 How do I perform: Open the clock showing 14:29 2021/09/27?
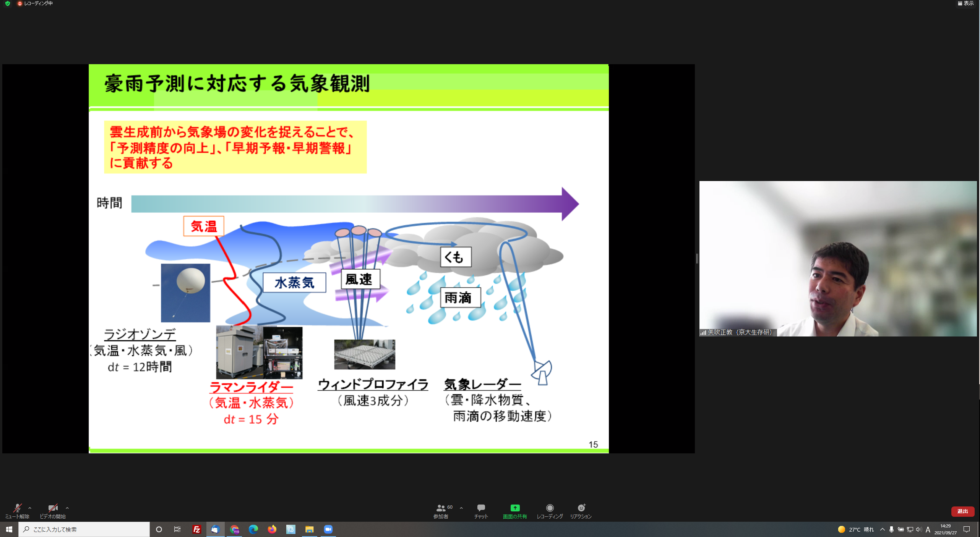click(x=946, y=529)
